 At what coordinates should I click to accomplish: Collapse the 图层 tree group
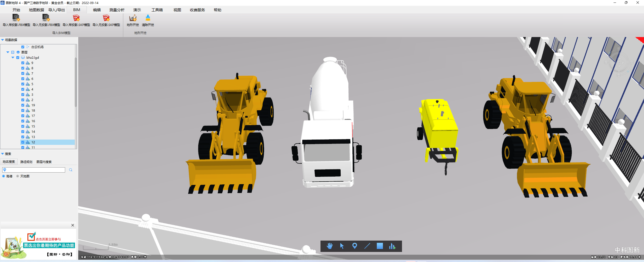tap(8, 52)
